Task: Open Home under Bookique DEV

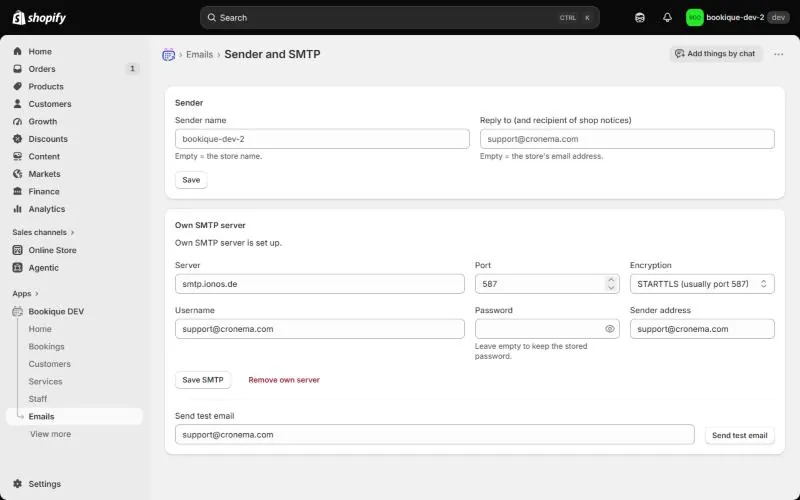Action: pyautogui.click(x=40, y=329)
